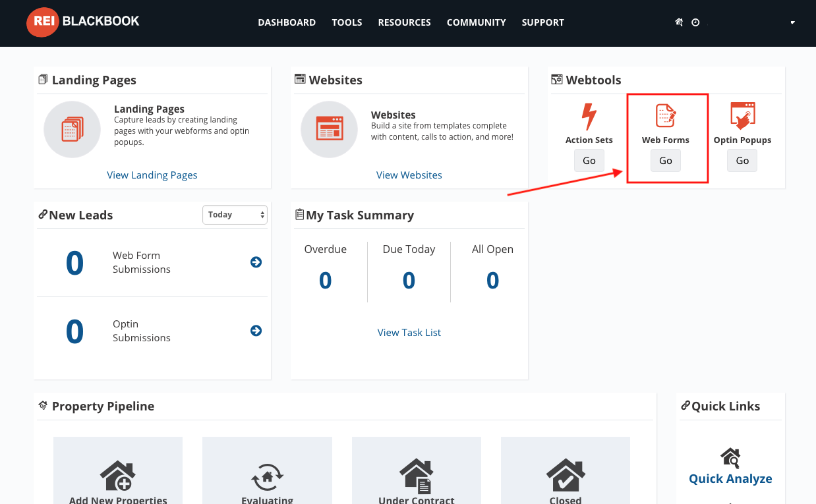This screenshot has width=816, height=504.
Task: Open the Community menu
Action: (x=476, y=22)
